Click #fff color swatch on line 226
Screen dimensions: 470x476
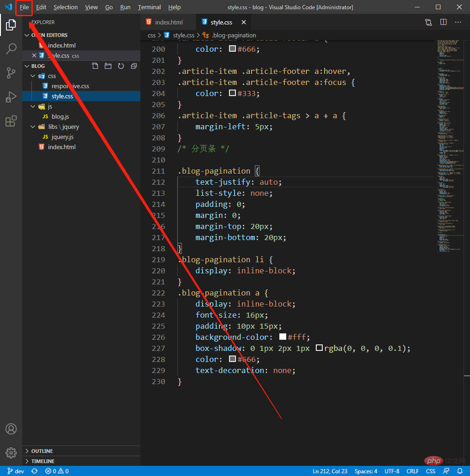[283, 337]
